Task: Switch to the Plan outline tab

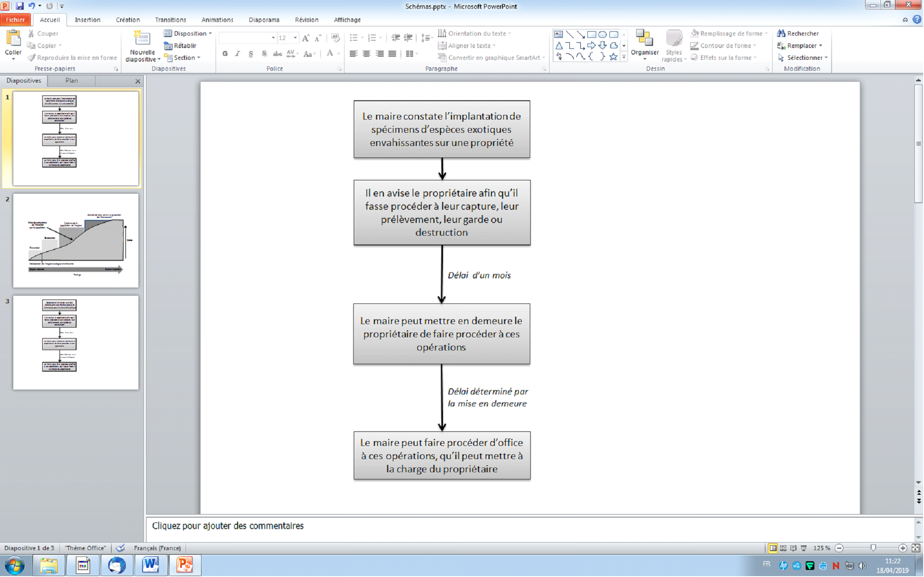Action: coord(71,80)
